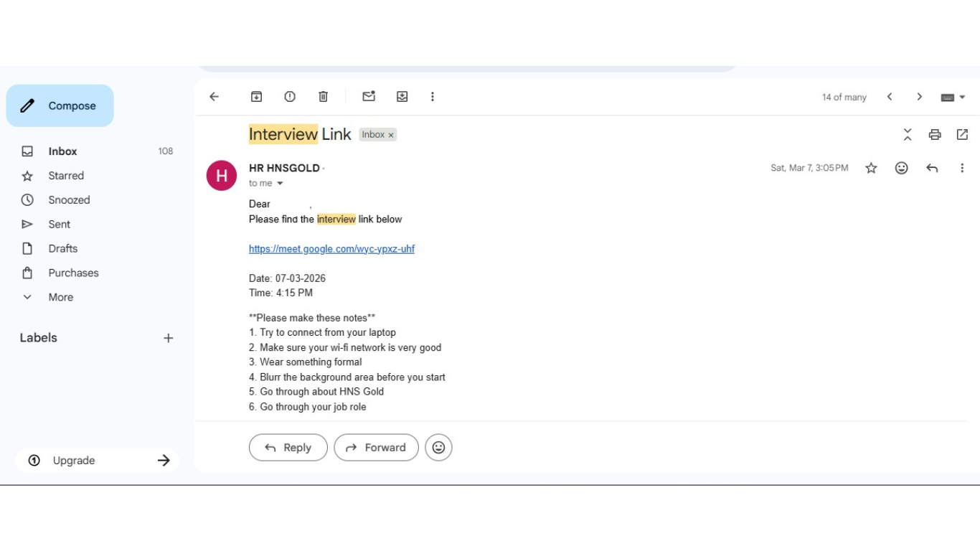
Task: Star the HR HNSGOLD message
Action: coord(871,168)
